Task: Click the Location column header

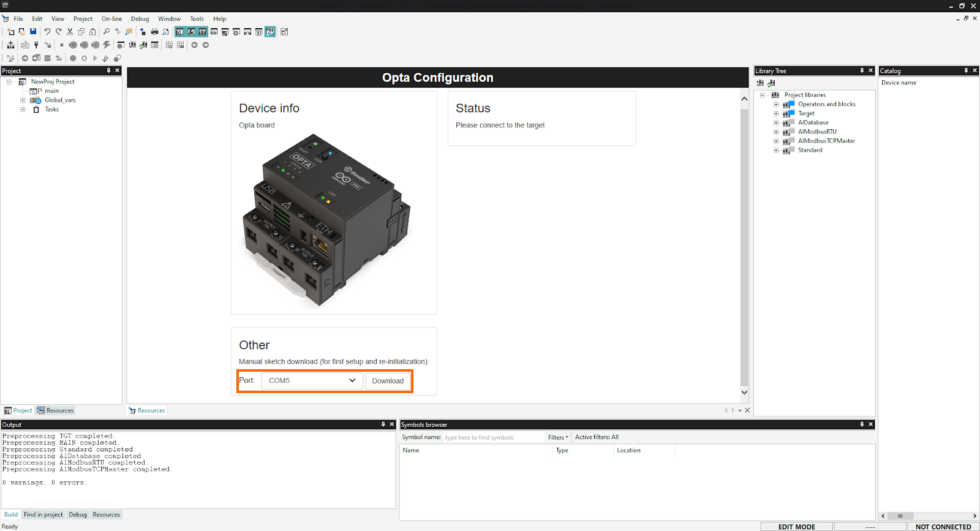Action: point(628,450)
